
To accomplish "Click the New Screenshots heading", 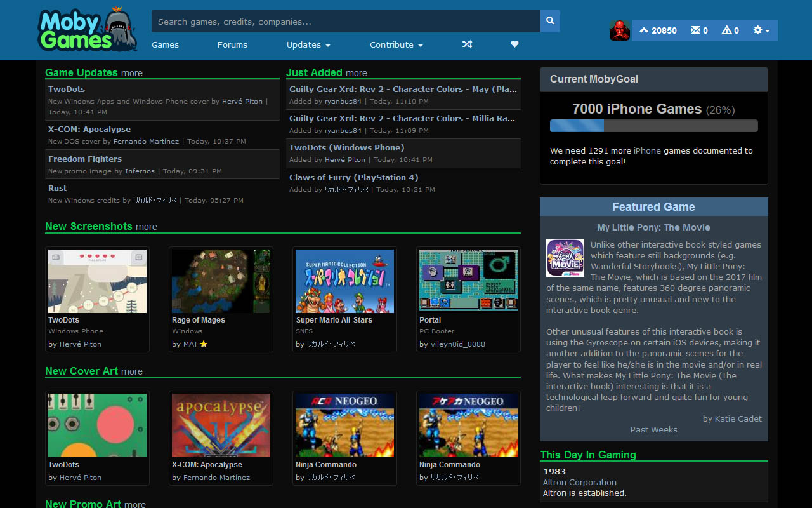I will pyautogui.click(x=89, y=226).
